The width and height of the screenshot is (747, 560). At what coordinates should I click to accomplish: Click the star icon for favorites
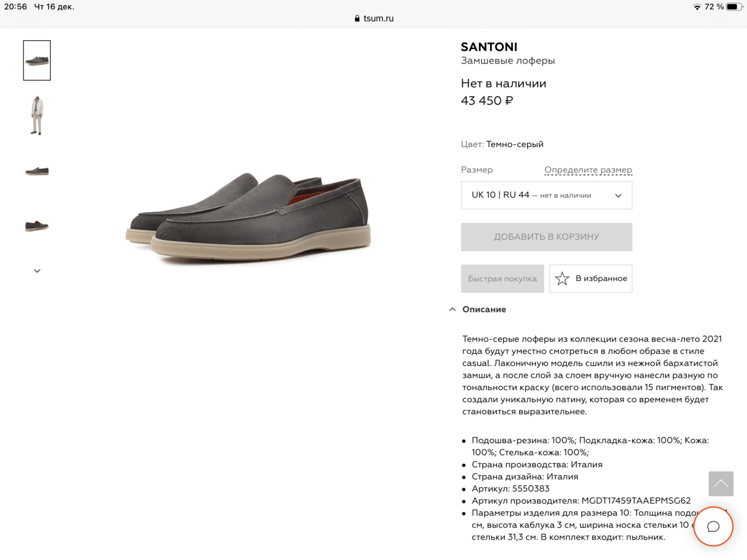(x=562, y=279)
